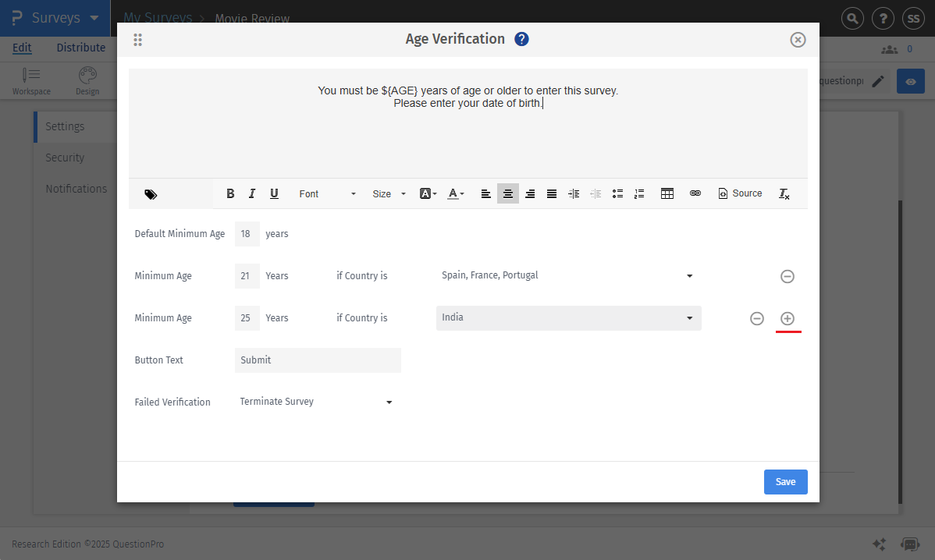Toggle the bulleted list formatting
Viewport: 935px width, 560px height.
click(617, 193)
